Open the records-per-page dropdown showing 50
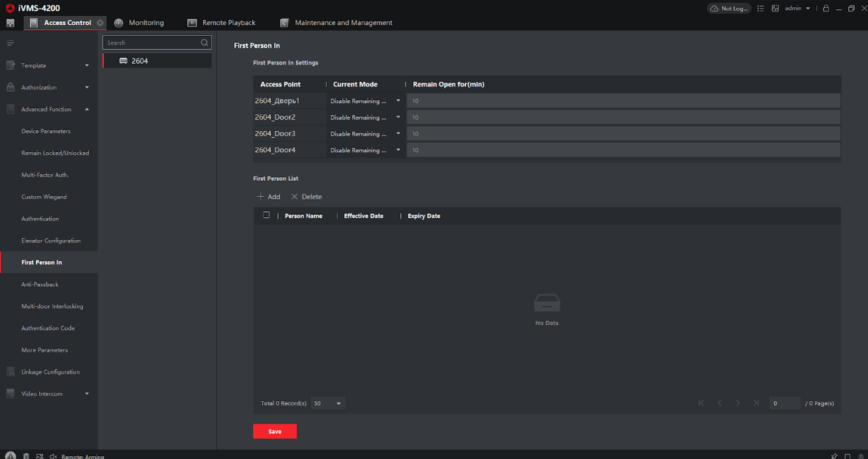 [x=328, y=403]
